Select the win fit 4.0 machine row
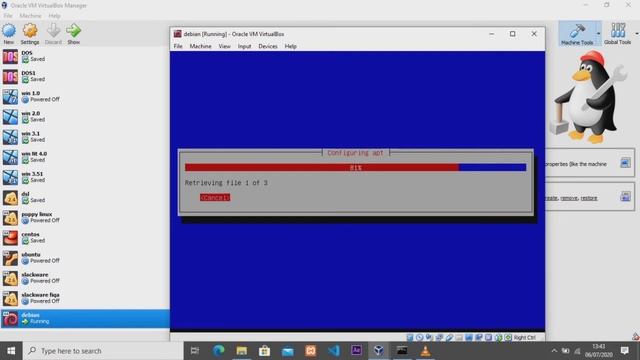 [x=85, y=157]
